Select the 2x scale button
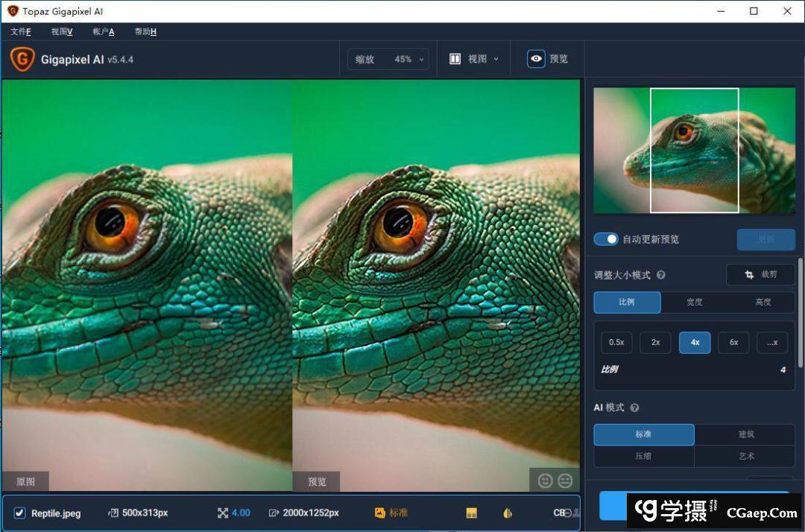The height and width of the screenshot is (532, 805). coord(655,342)
